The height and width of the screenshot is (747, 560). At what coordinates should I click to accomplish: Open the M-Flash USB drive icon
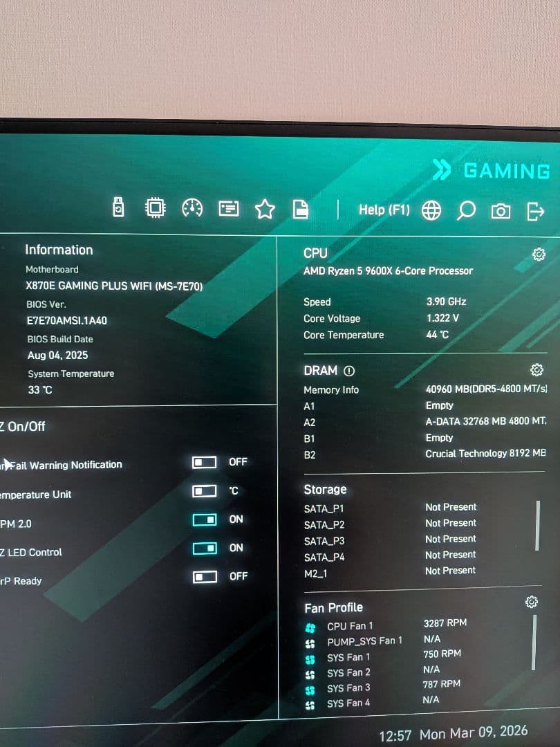tap(119, 207)
